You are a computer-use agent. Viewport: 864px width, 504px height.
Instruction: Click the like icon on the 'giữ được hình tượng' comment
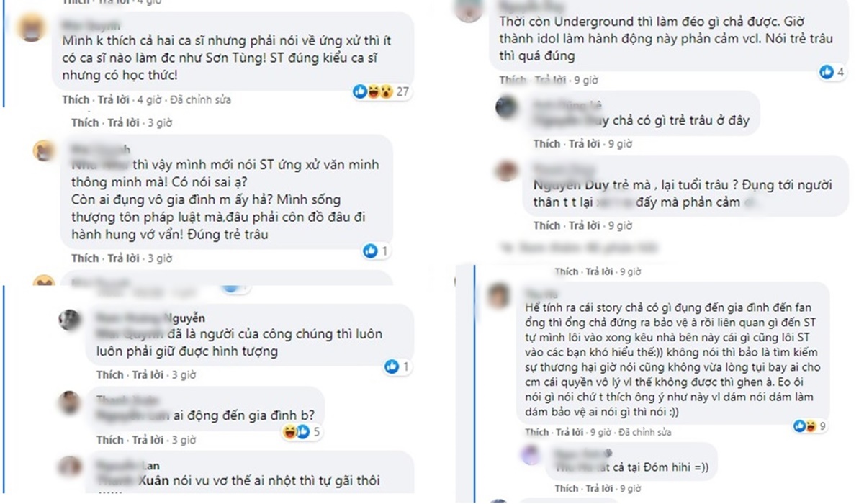[397, 367]
